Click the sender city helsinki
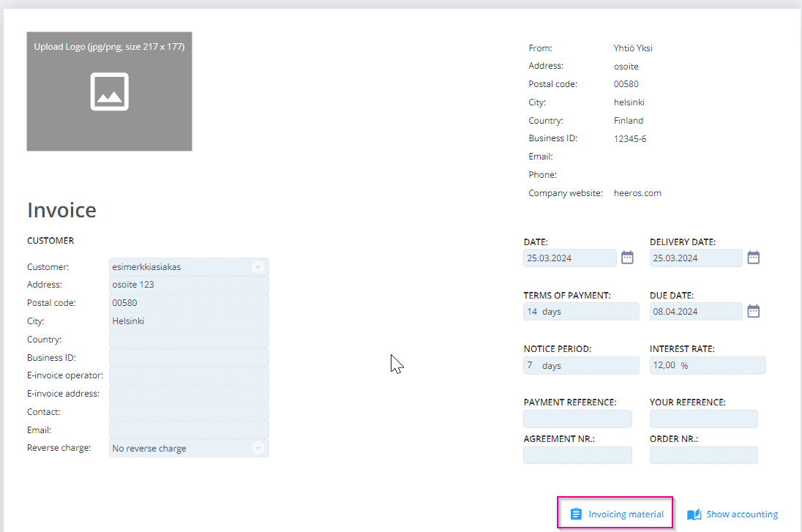802x532 pixels. coord(629,102)
